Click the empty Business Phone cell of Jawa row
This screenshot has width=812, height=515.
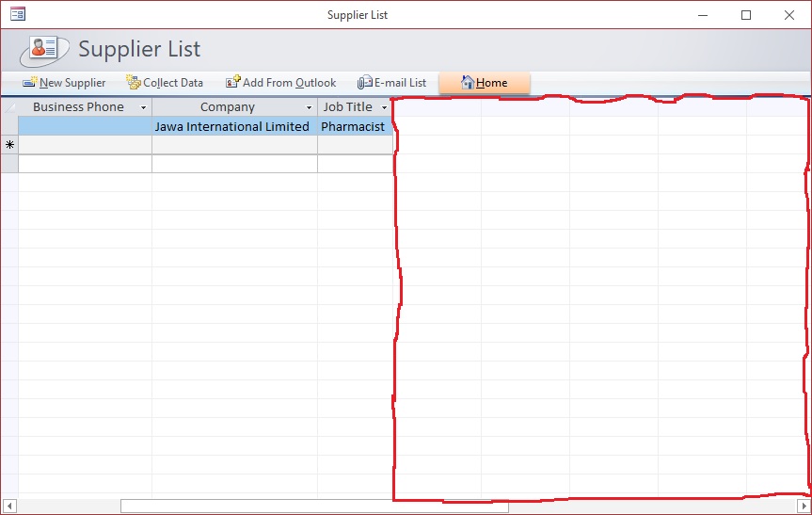(x=85, y=126)
